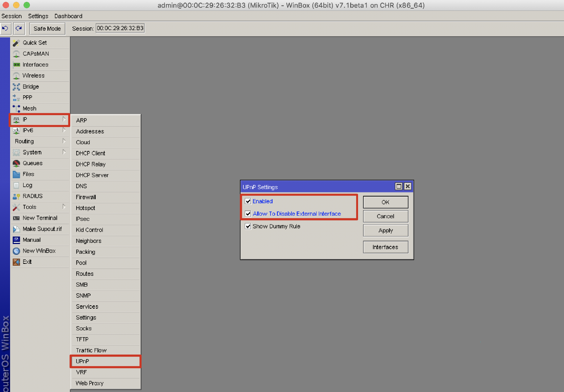Screen dimensions: 564x392
Task: Open the PPP sidebar icon
Action: click(16, 98)
